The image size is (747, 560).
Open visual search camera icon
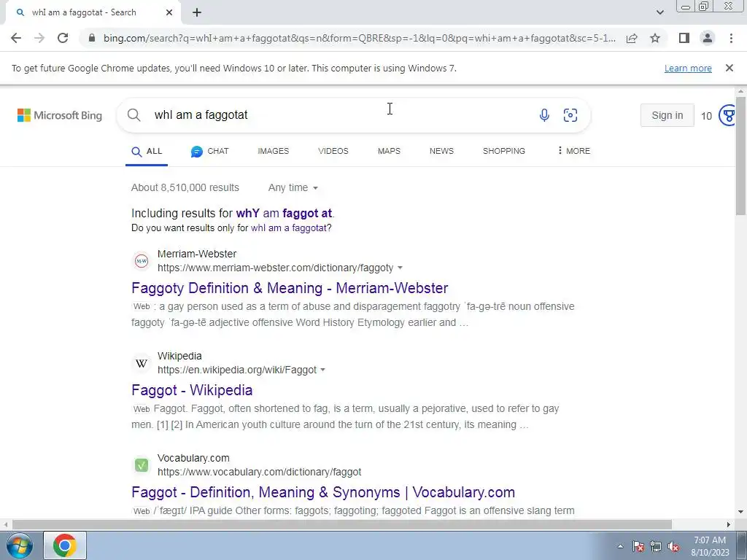(570, 115)
